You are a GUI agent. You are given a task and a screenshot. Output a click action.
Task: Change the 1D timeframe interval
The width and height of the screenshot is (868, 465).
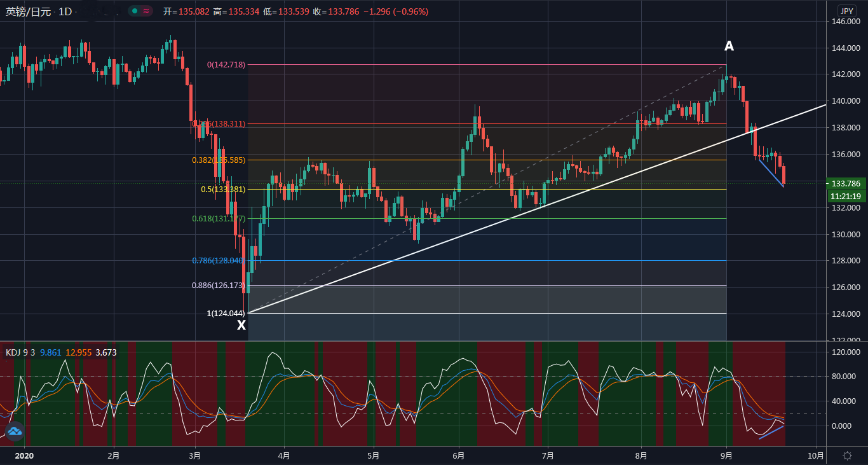coord(65,11)
